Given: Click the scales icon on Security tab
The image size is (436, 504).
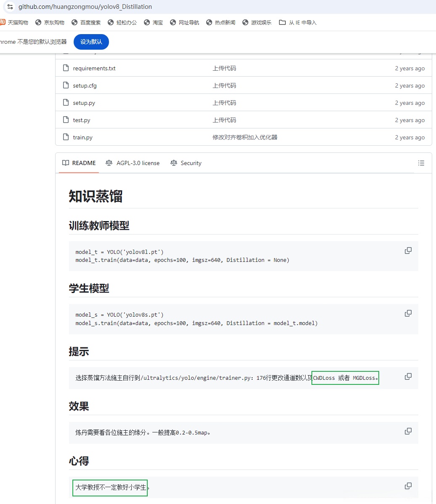Looking at the screenshot, I should [x=174, y=163].
